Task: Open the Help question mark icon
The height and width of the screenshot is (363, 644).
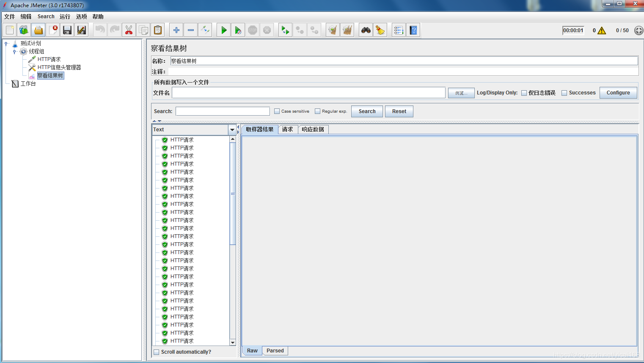Action: (x=413, y=30)
